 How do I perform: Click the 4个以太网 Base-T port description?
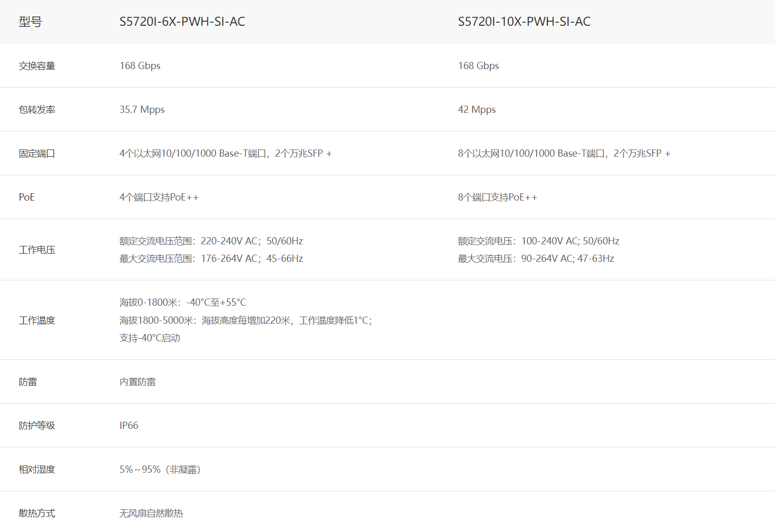click(225, 154)
